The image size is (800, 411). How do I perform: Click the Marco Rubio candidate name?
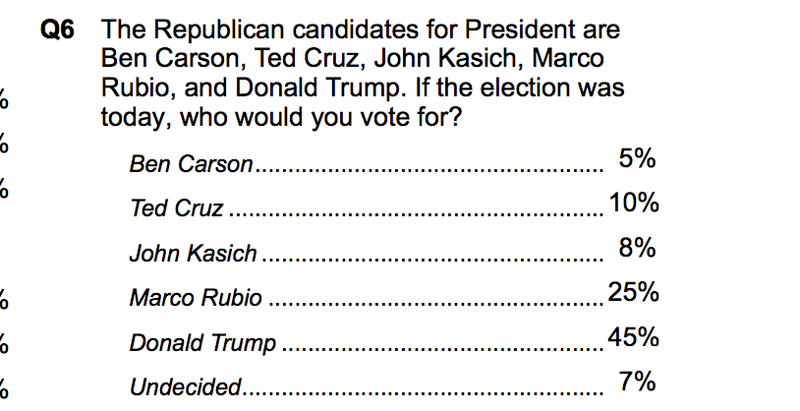click(x=196, y=297)
